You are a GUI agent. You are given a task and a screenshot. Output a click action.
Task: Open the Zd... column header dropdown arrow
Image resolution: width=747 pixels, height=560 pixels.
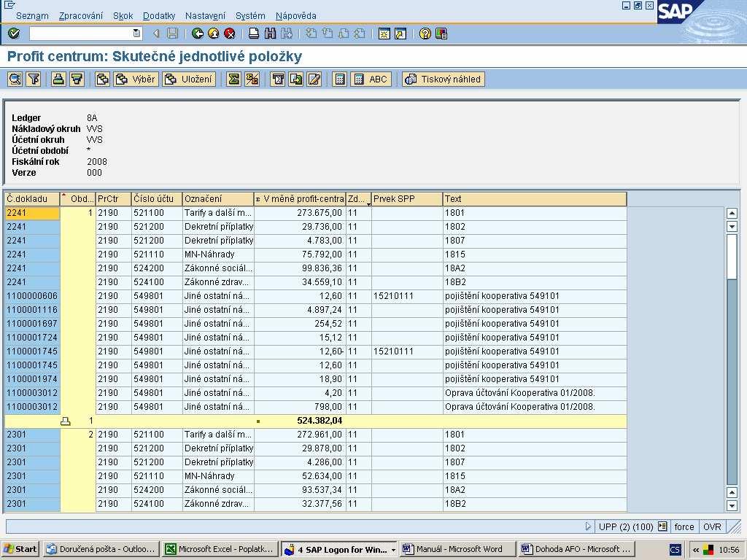[368, 204]
